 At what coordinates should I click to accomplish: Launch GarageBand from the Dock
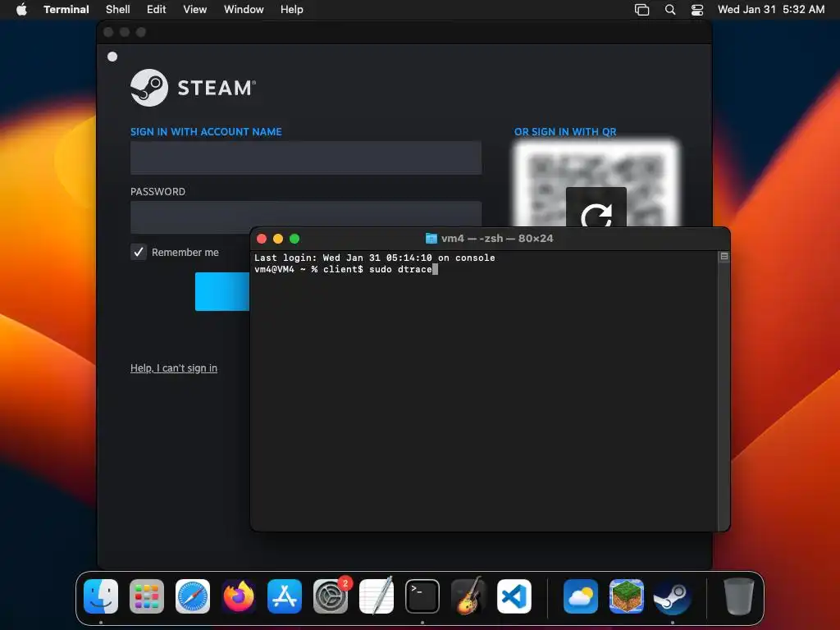coord(468,596)
